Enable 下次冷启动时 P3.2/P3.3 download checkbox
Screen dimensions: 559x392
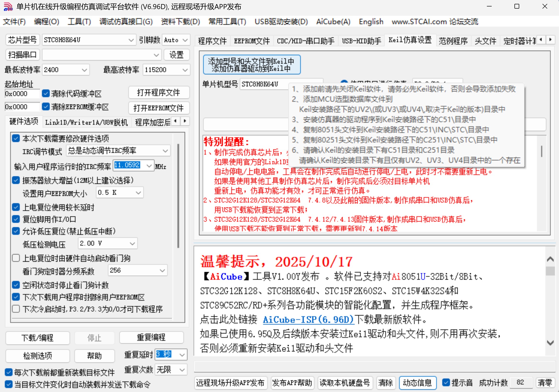[16, 308]
